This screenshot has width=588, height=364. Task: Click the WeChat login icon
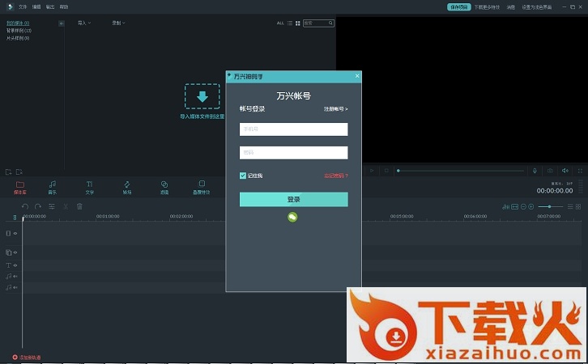pos(293,217)
